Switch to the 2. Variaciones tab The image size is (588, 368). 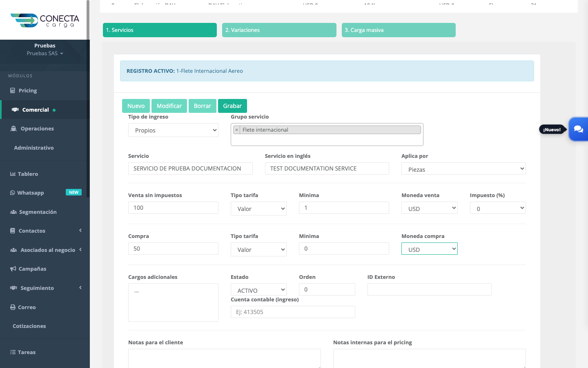tap(279, 30)
